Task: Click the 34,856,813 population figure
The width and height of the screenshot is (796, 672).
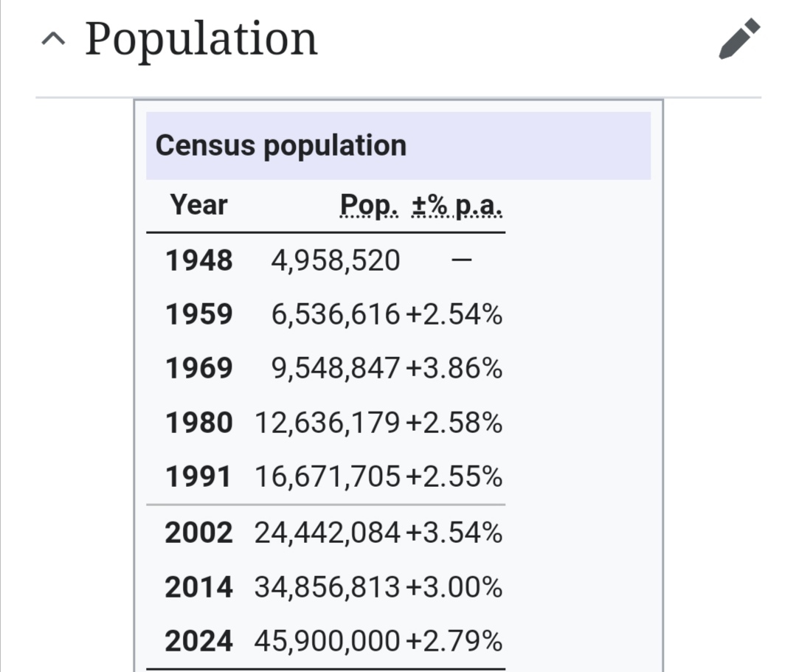Action: point(328,588)
